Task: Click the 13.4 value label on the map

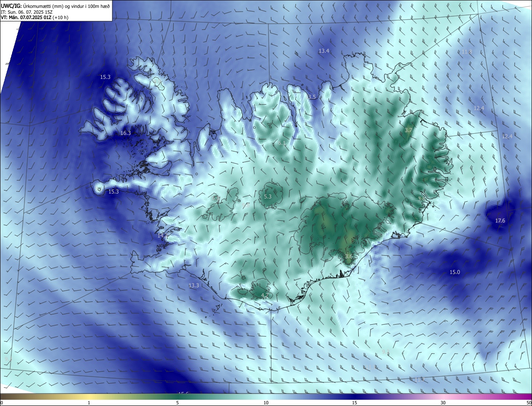Action: pos(324,51)
